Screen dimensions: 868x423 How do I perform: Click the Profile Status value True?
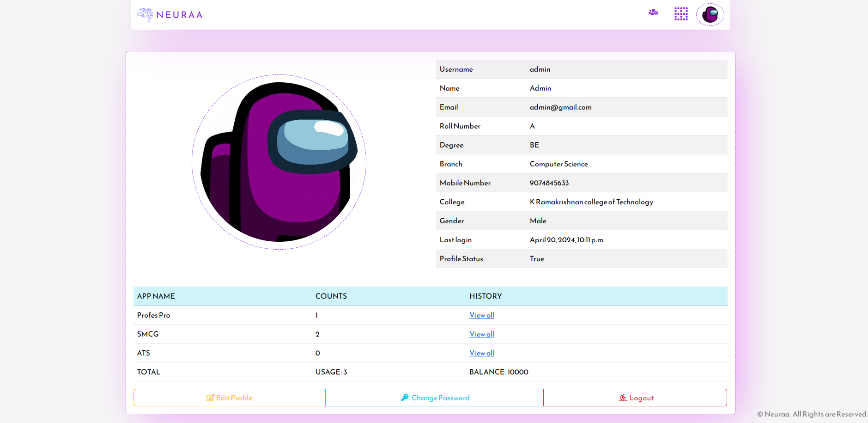(537, 259)
